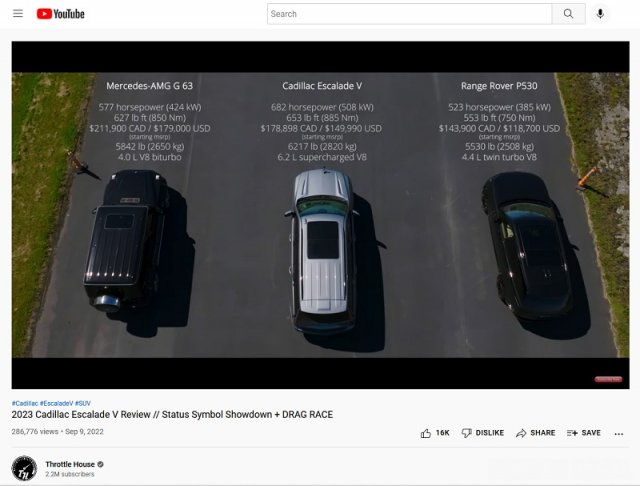Open the three-dot more actions menu

(619, 434)
